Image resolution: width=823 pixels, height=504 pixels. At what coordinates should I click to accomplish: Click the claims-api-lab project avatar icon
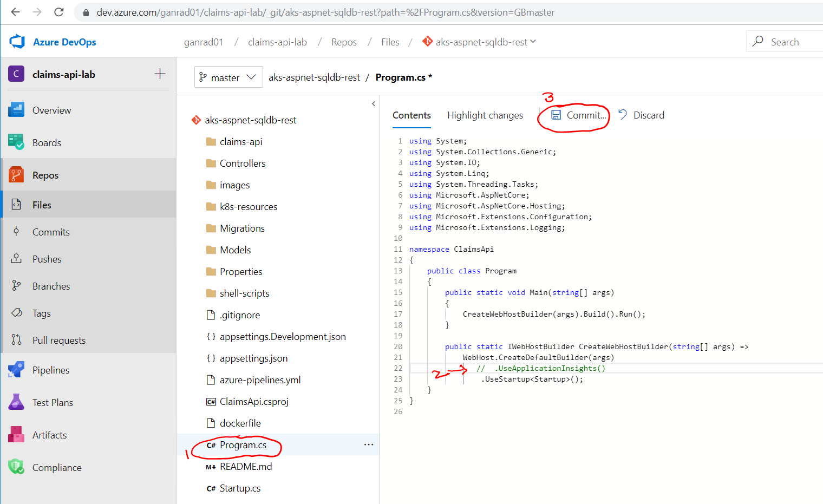click(x=16, y=74)
